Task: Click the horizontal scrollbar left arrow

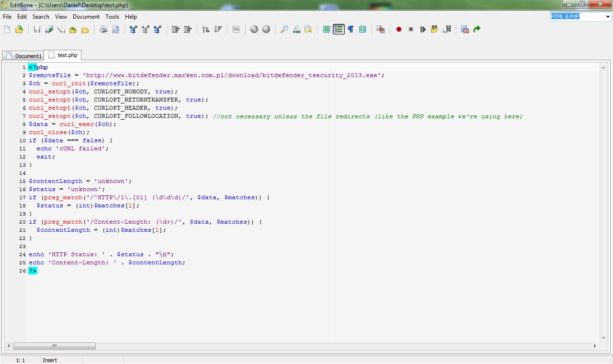Action: coord(9,346)
